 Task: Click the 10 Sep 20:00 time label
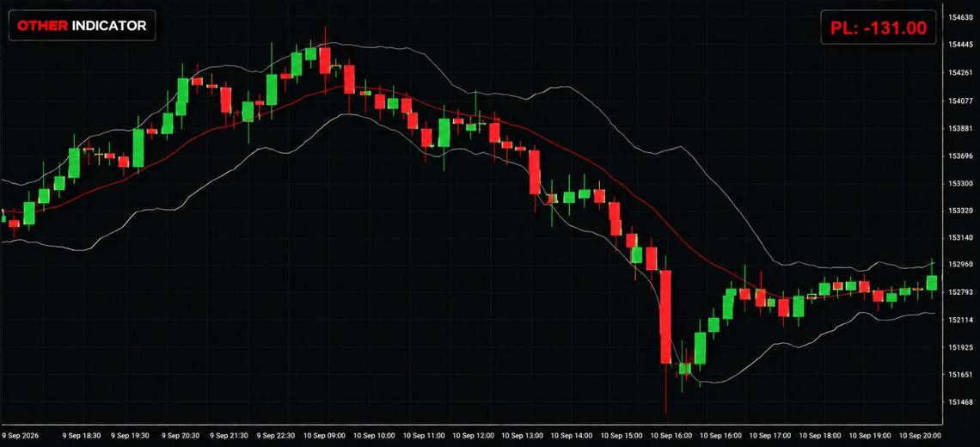918,435
